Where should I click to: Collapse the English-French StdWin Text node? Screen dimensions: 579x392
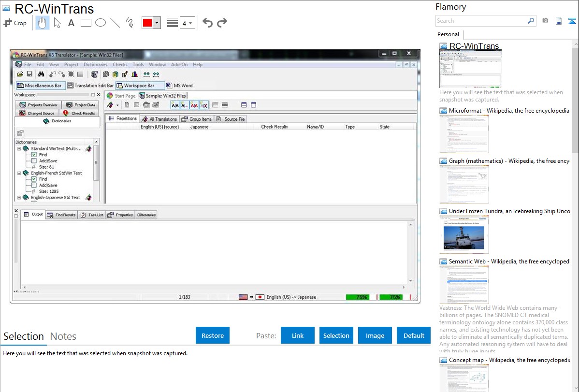click(x=19, y=173)
